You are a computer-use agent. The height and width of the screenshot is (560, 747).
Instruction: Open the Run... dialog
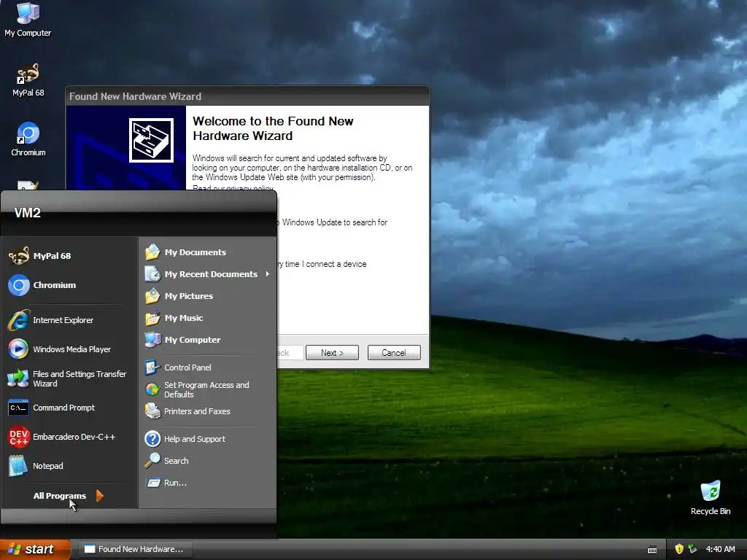click(x=208, y=483)
